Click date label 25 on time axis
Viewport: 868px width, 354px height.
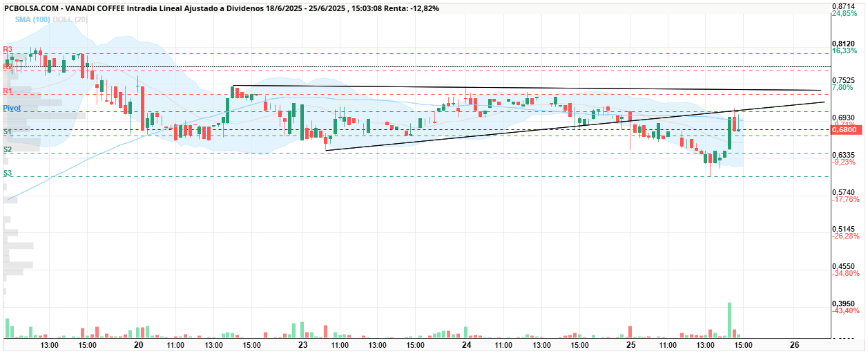630,344
